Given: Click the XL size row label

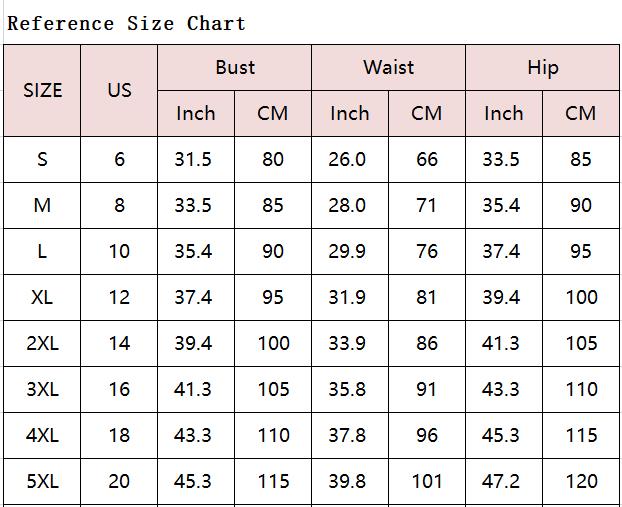Looking at the screenshot, I should pos(42,298).
